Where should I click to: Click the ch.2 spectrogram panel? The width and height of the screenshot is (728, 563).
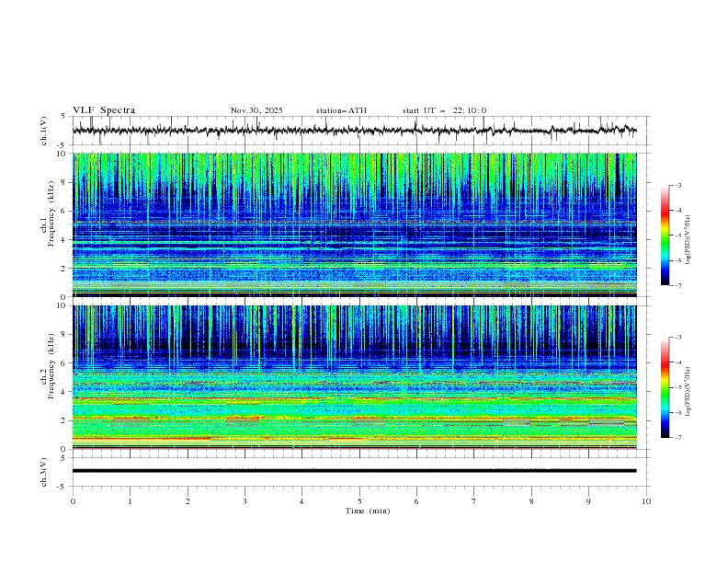point(354,377)
